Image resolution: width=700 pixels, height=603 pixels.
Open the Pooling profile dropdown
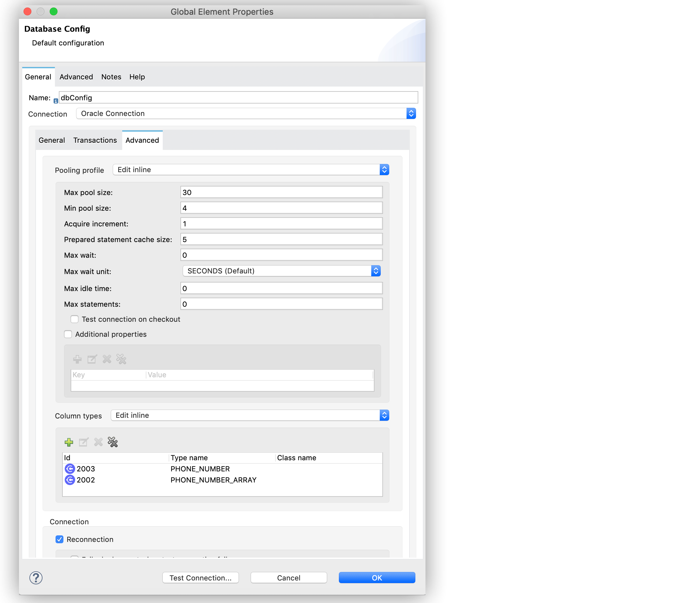click(384, 170)
